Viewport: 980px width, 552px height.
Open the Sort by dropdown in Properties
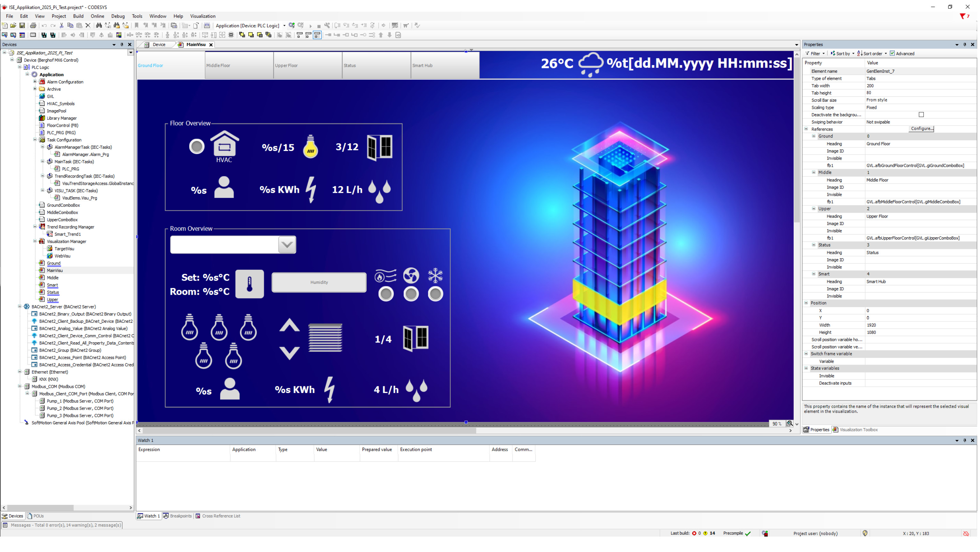click(853, 54)
